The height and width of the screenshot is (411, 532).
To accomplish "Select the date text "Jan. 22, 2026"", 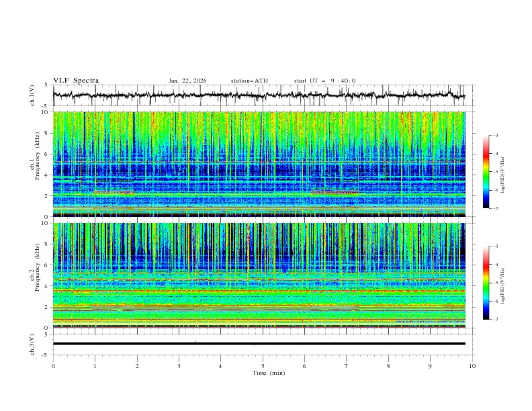I will tap(187, 81).
